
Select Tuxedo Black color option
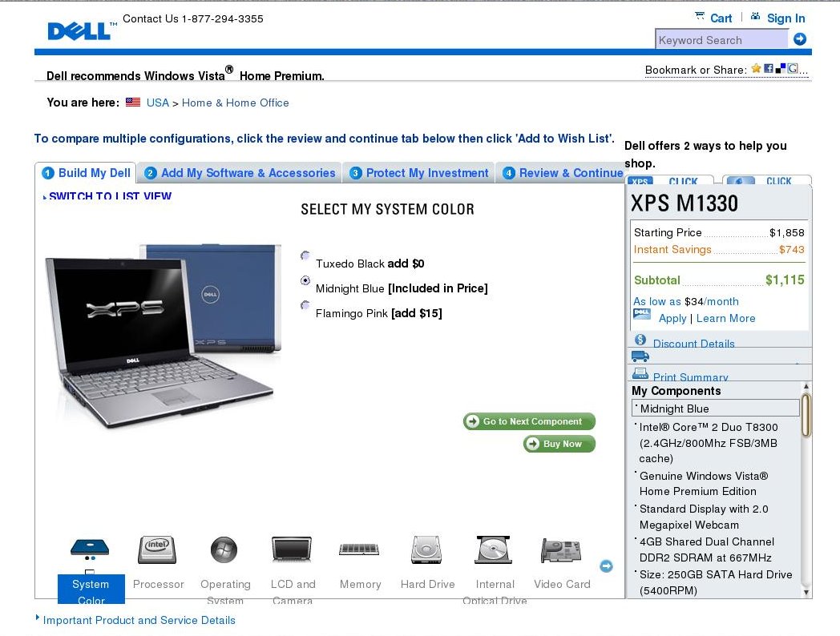[305, 256]
